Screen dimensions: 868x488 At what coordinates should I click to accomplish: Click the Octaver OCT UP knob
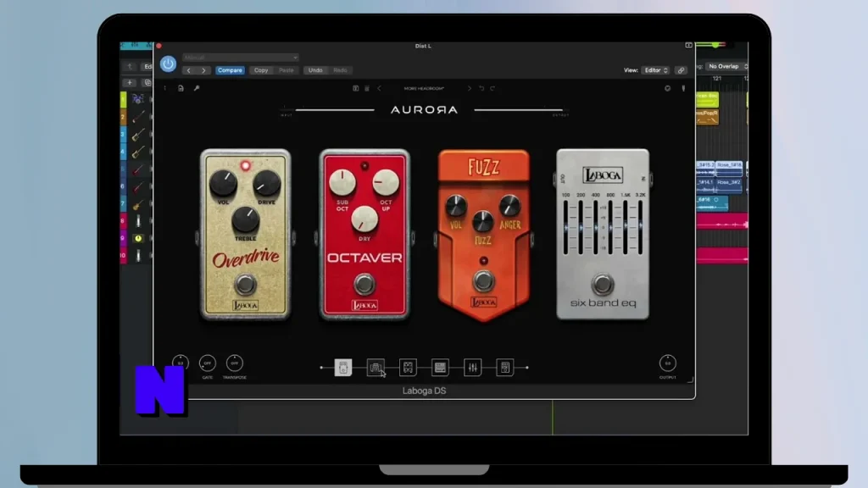point(386,183)
